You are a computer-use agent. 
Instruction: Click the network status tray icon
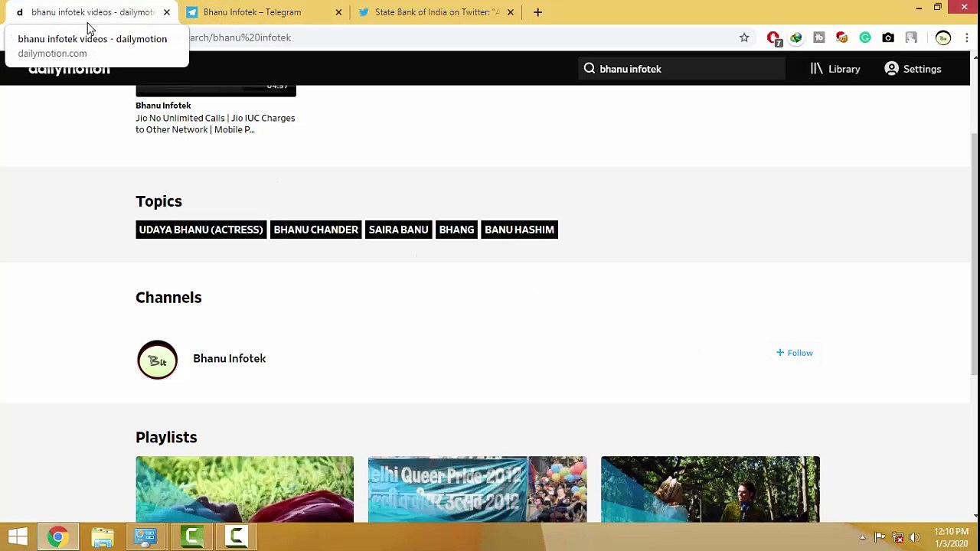coord(897,537)
